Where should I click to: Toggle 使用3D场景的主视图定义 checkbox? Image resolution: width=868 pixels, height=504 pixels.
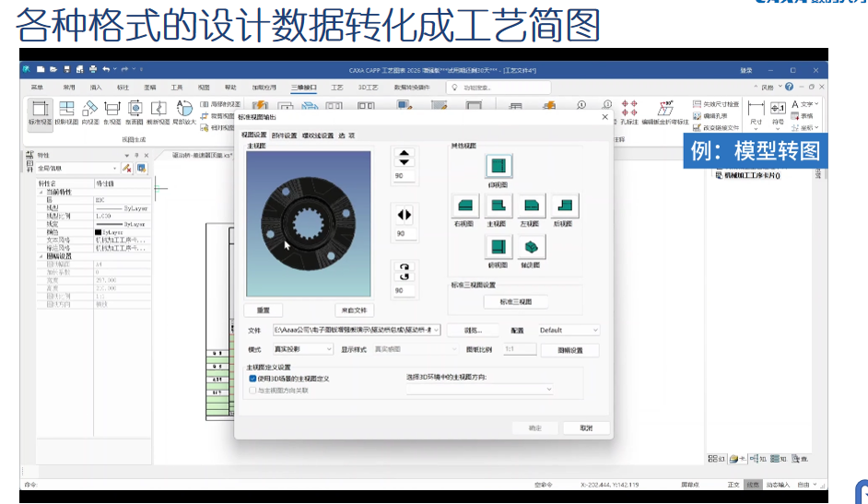coord(252,379)
